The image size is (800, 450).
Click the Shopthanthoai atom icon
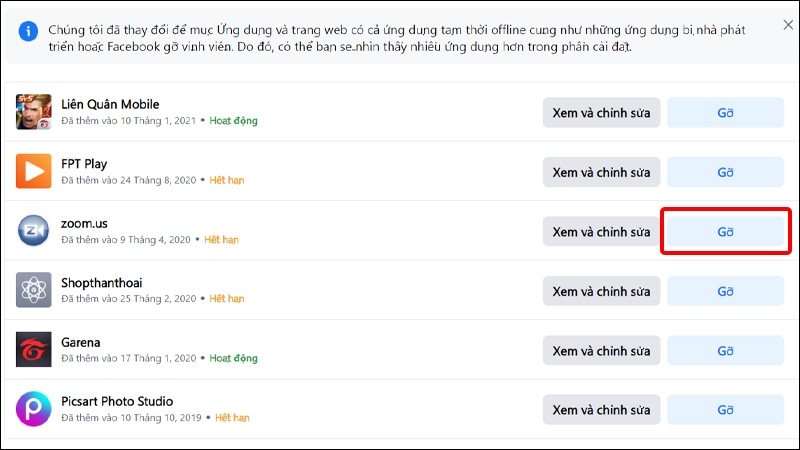[34, 290]
